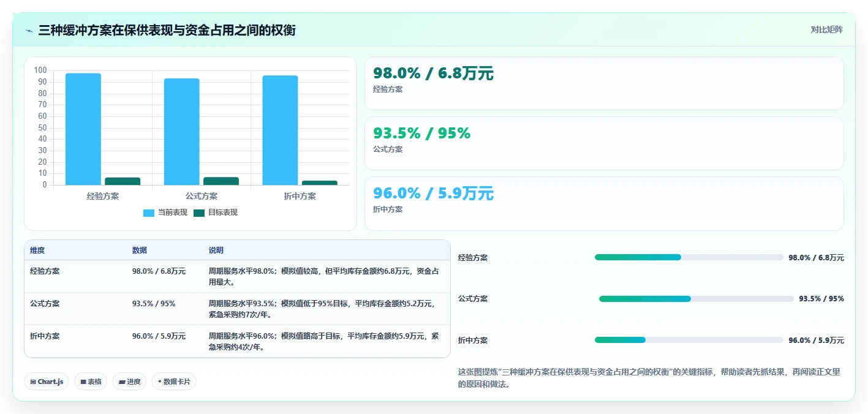
Task: Click the icon inside the 进度 tag
Action: pos(121,382)
